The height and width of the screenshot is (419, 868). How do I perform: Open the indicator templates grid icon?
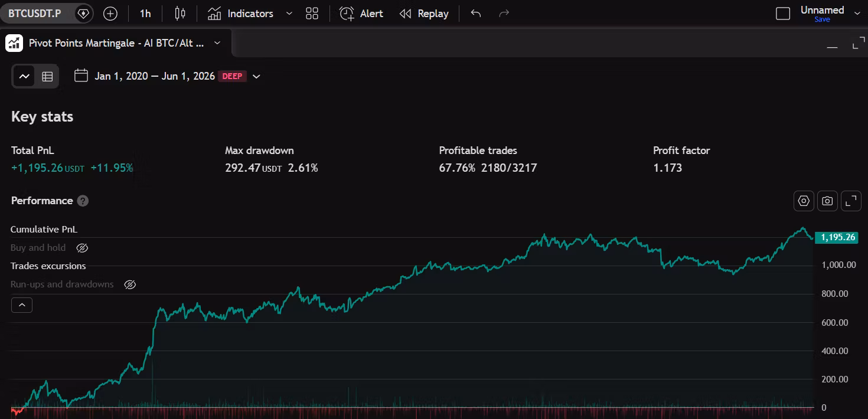(x=312, y=13)
